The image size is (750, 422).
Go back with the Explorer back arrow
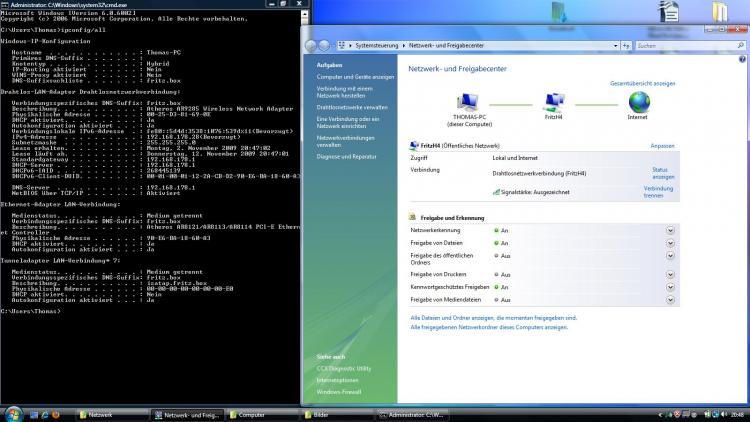click(x=311, y=45)
